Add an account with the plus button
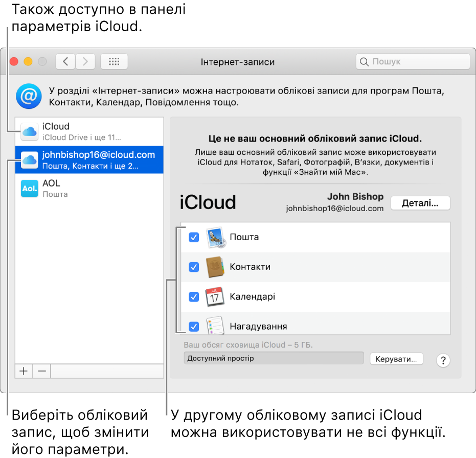This screenshot has width=476, height=458. [x=24, y=371]
